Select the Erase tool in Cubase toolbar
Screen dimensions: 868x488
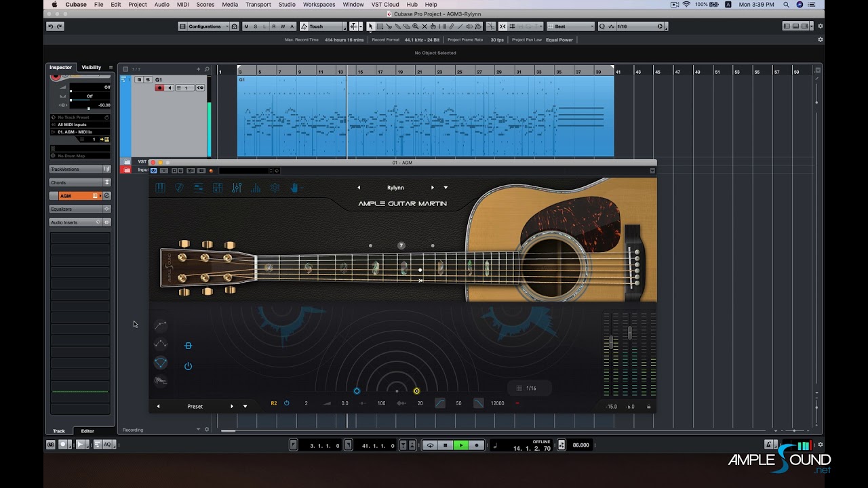pos(407,26)
